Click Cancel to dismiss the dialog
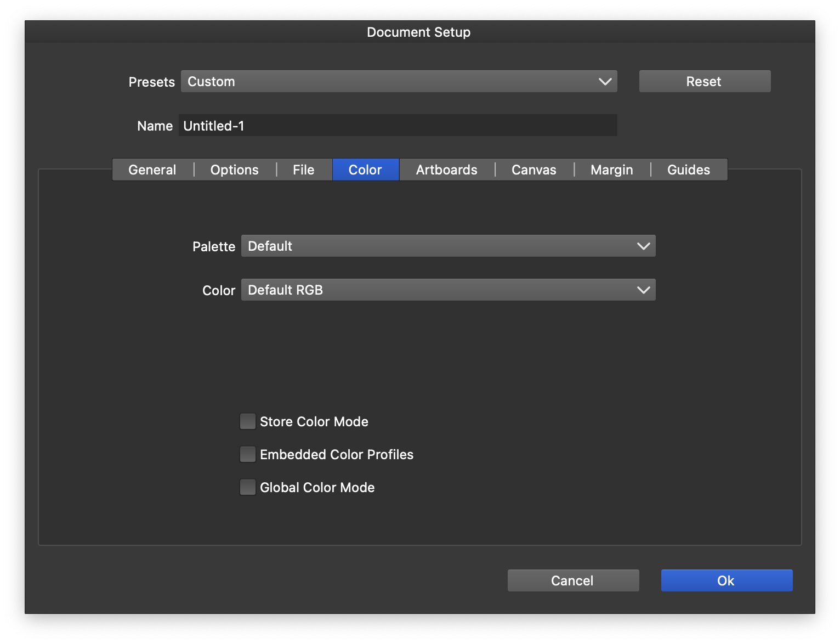The width and height of the screenshot is (840, 643). click(573, 580)
